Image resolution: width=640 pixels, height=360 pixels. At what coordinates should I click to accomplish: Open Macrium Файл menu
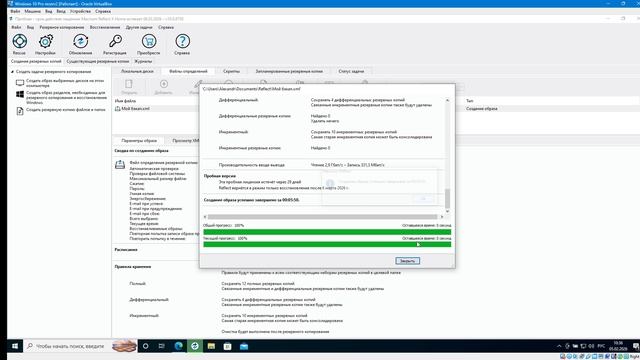16,27
